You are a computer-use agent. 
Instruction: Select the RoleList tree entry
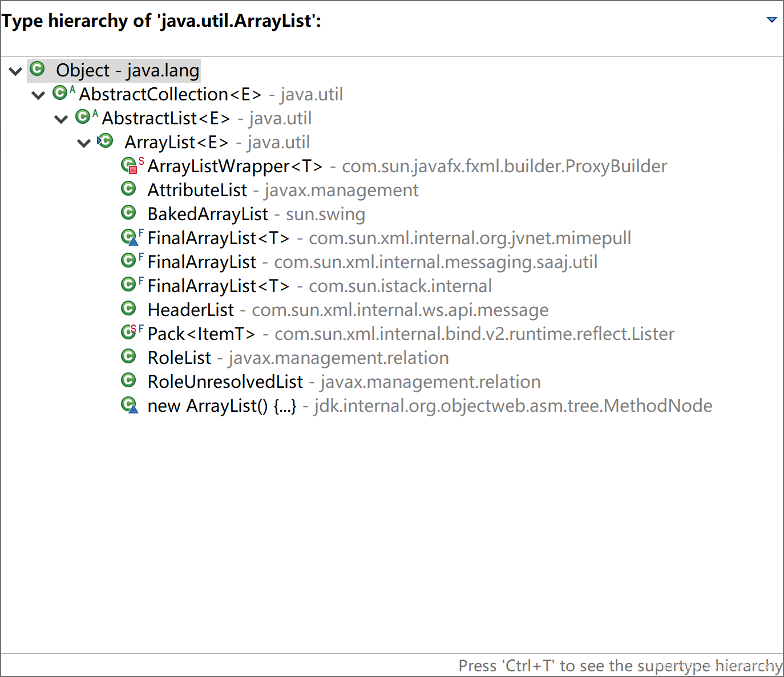(x=179, y=357)
